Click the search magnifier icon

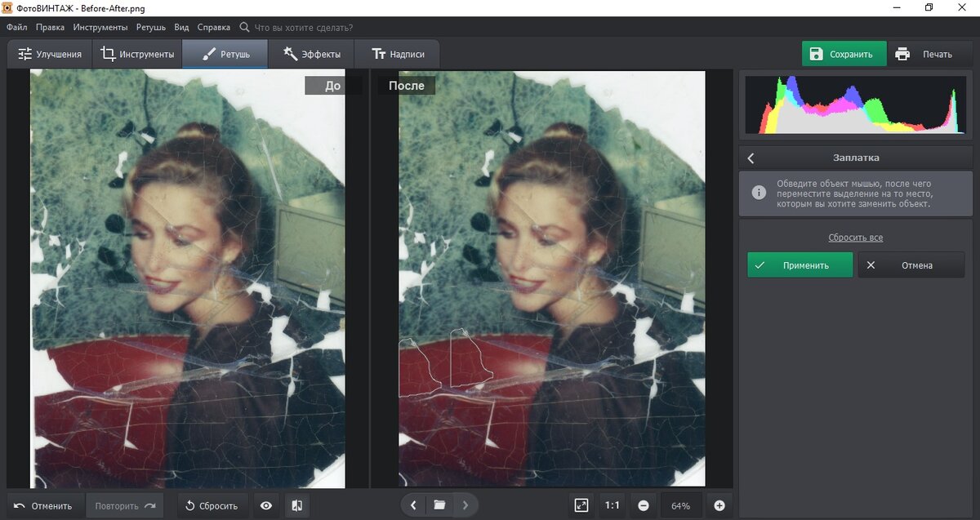[x=244, y=27]
